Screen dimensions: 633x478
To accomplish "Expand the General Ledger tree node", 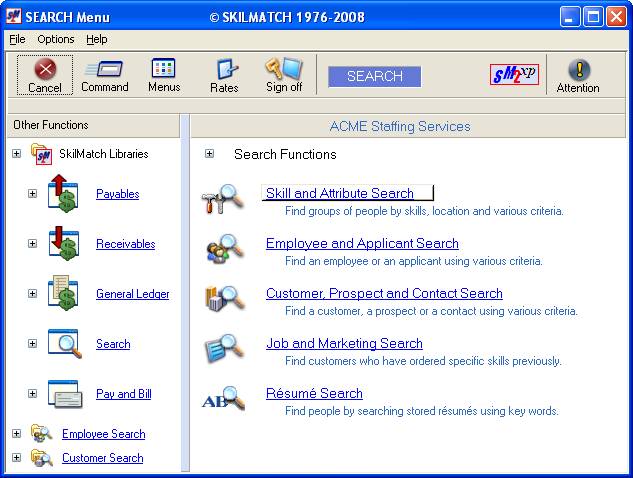I will [32, 294].
